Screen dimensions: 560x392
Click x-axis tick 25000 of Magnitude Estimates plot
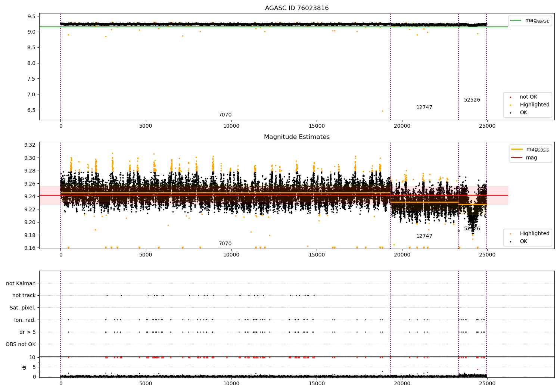487,255
